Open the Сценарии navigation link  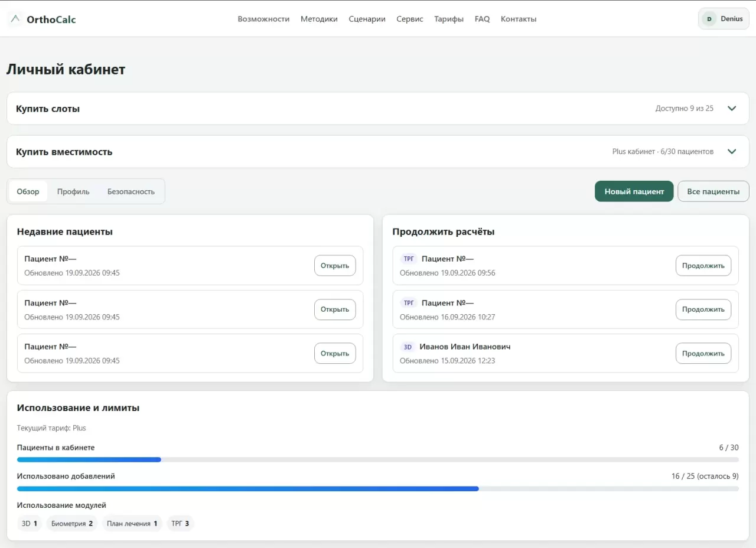[367, 19]
